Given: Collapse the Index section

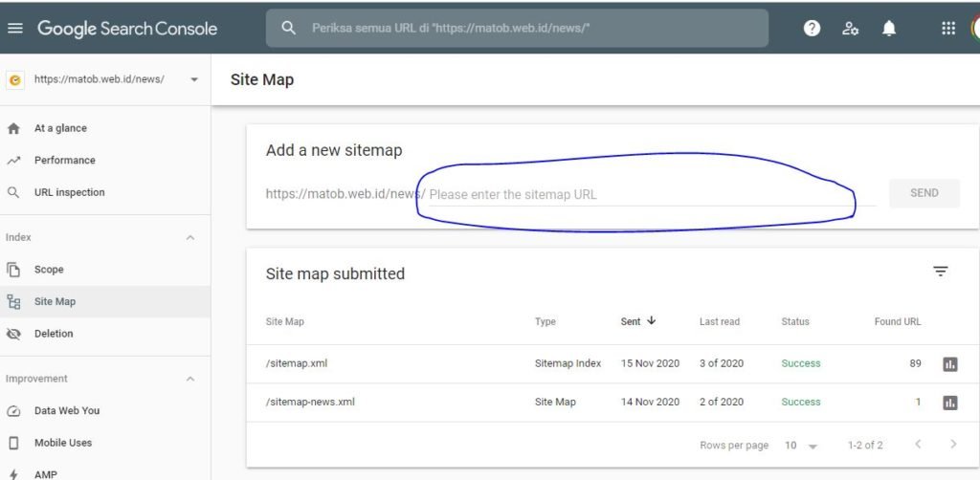Looking at the screenshot, I should pyautogui.click(x=190, y=238).
